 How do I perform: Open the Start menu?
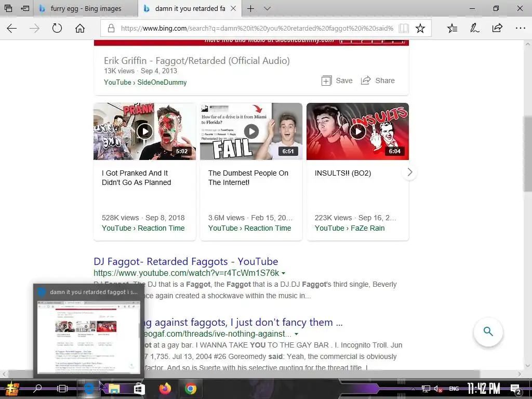tap(11, 389)
